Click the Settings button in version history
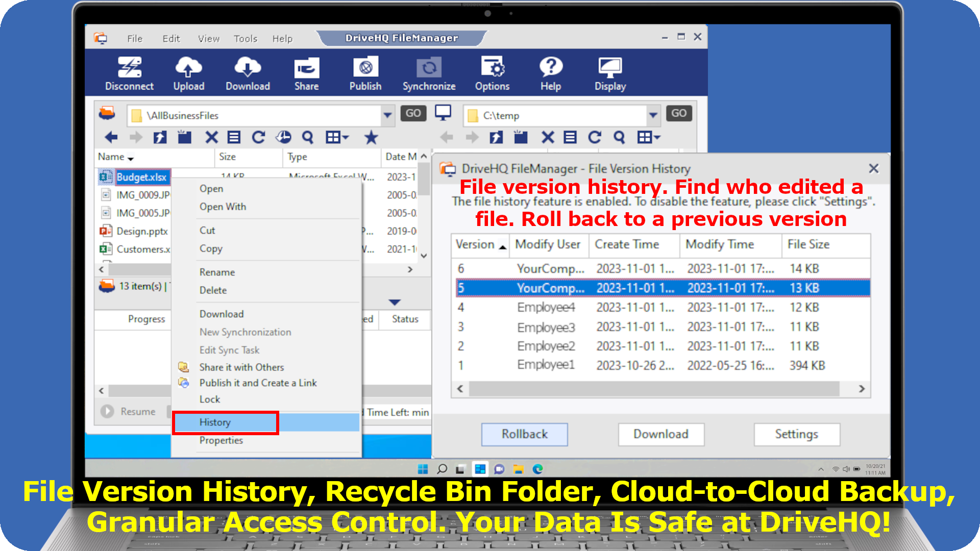This screenshot has width=980, height=551. [796, 434]
